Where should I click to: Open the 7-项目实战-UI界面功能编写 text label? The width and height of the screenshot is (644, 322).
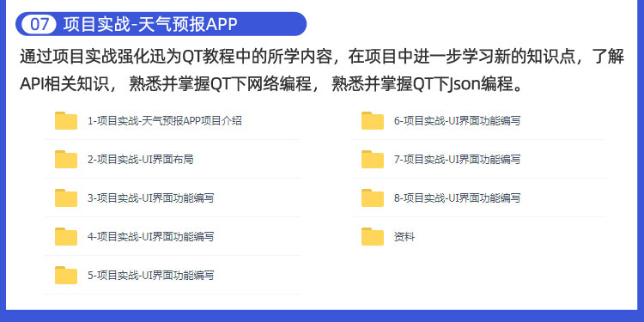(457, 160)
